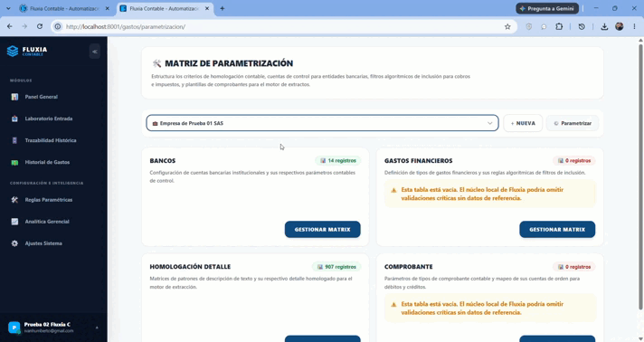Screen dimensions: 644x342
Task: Open Historial de Gastos
Action: (x=47, y=162)
